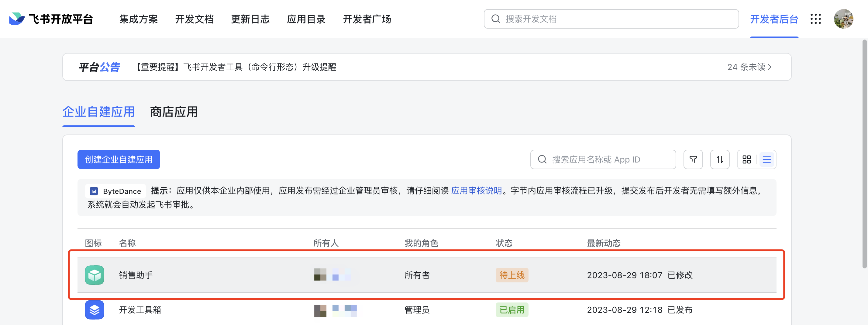Switch to the 商店应用 tab

pos(174,112)
